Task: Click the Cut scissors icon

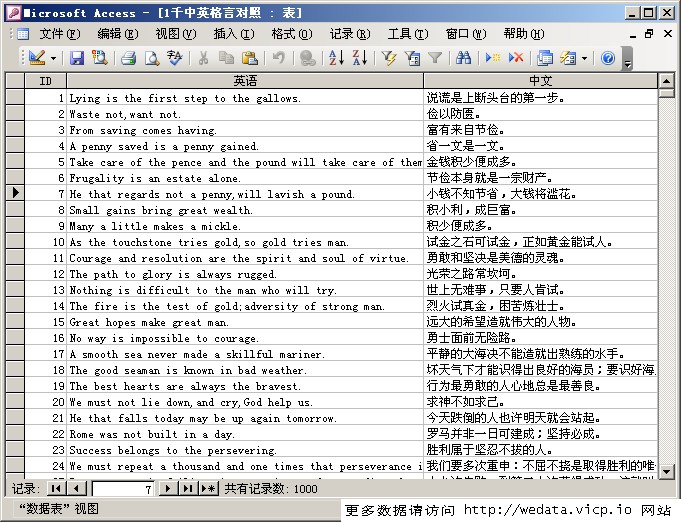Action: [203, 58]
